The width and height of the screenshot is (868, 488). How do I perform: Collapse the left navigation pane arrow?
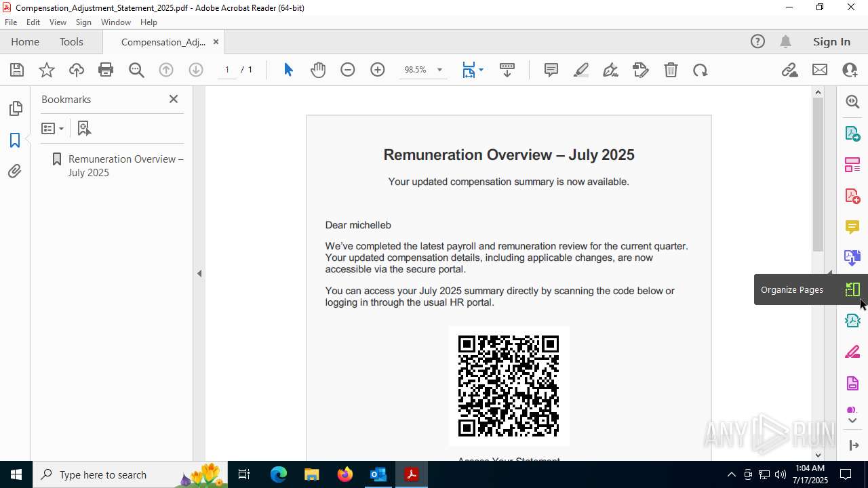[x=199, y=273]
